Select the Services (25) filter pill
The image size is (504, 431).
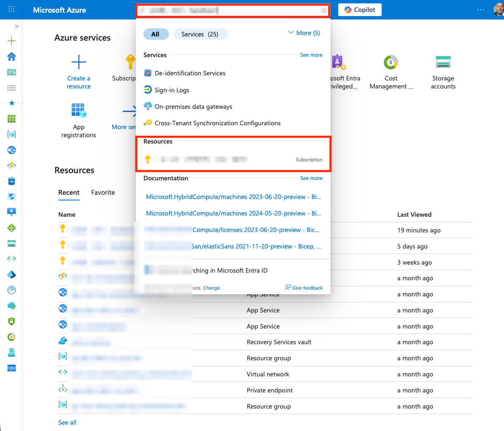coord(200,34)
